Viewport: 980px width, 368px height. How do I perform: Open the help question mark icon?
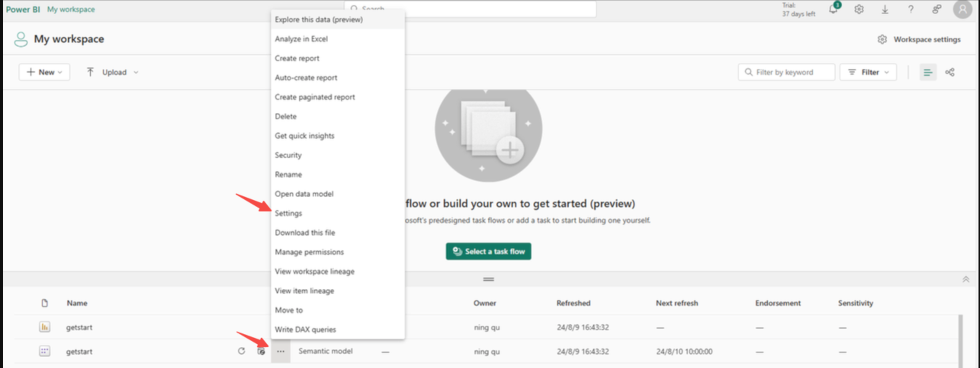911,10
